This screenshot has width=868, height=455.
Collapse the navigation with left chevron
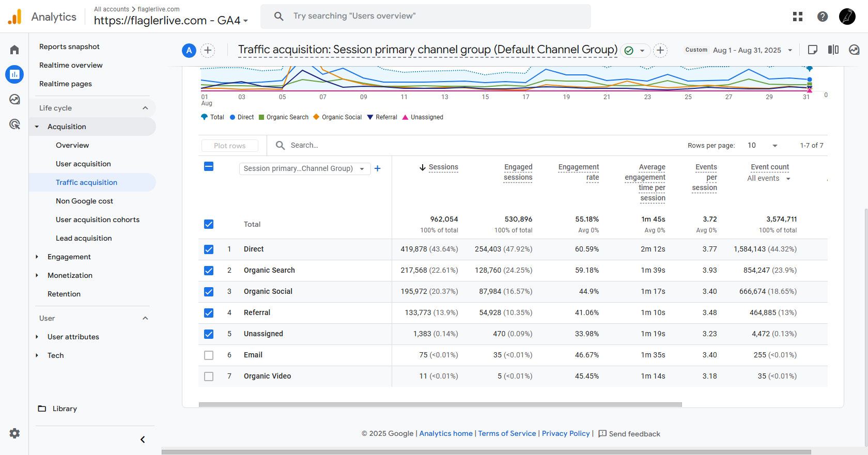pos(143,440)
